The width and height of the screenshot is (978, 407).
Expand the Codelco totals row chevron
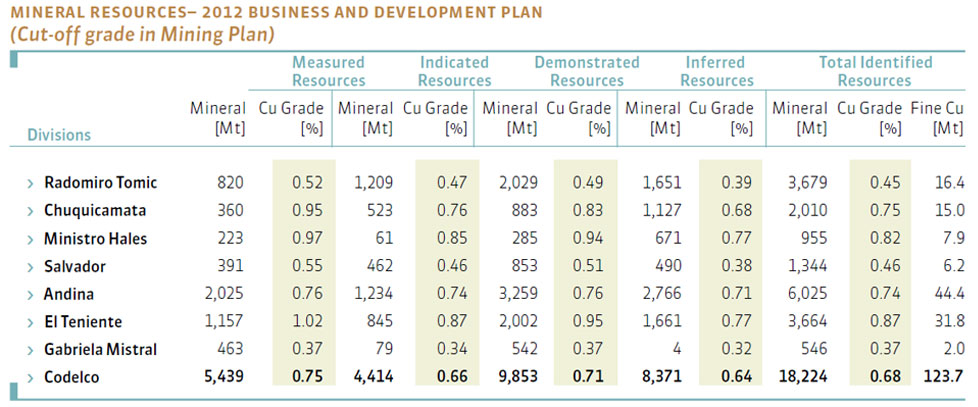30,378
